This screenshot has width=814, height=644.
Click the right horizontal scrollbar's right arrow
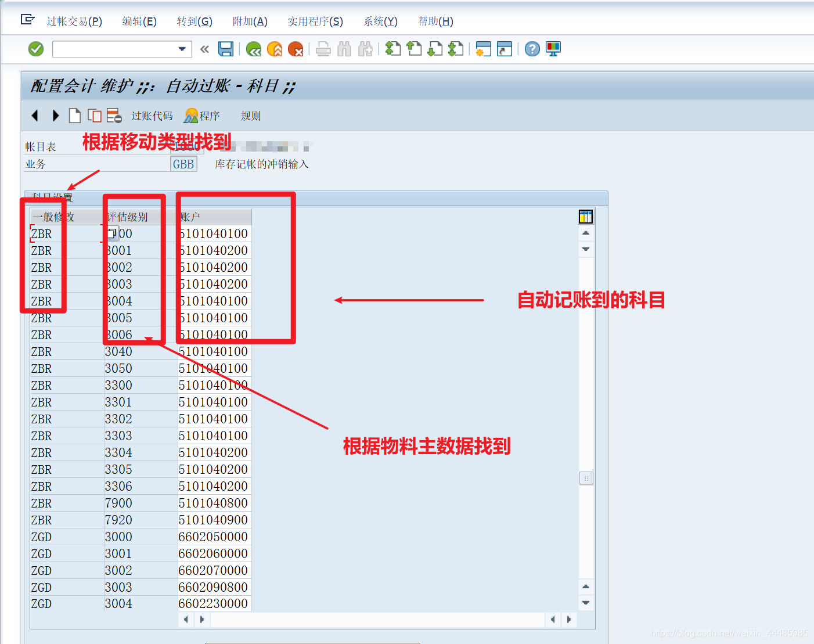[569, 620]
